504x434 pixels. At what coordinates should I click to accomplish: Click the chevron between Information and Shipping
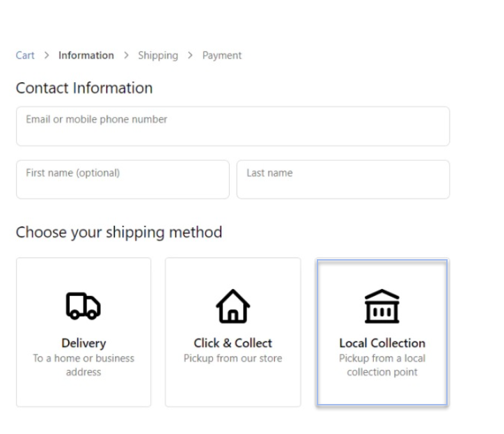coord(126,56)
